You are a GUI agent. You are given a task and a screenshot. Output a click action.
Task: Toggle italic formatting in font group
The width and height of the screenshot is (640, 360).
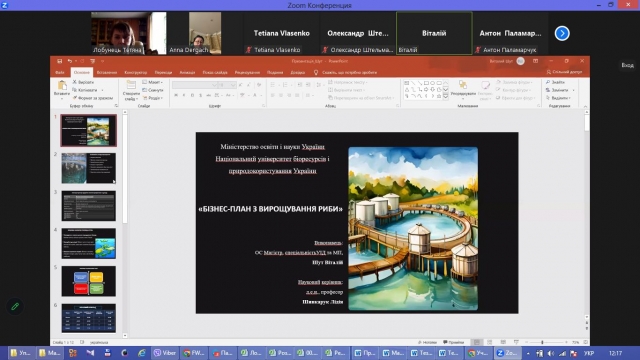(x=184, y=95)
